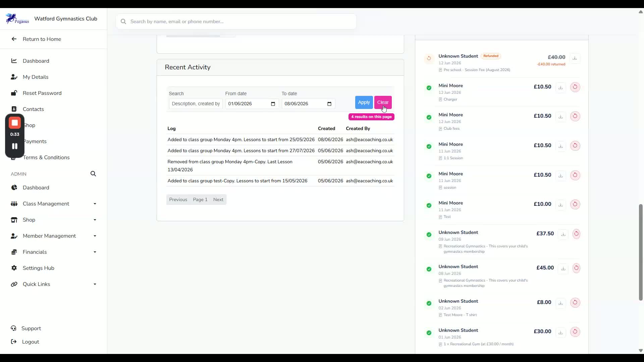Go to Next page of activity
This screenshot has width=644, height=362.
click(218, 200)
